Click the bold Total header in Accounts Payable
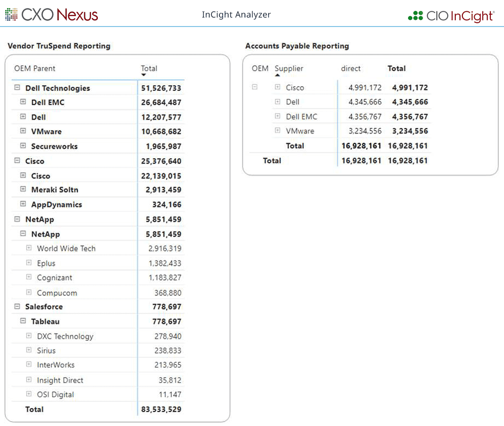The width and height of the screenshot is (504, 426). click(x=397, y=69)
